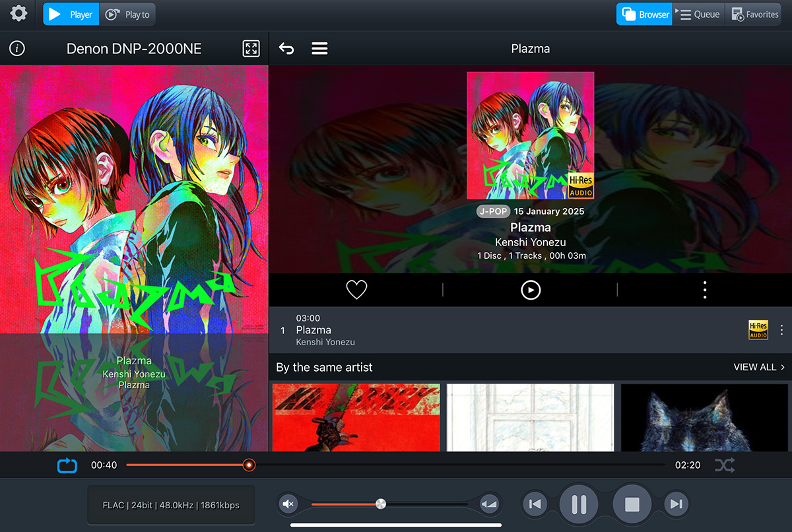
Task: Expand album art to fullscreen
Action: coord(251,48)
